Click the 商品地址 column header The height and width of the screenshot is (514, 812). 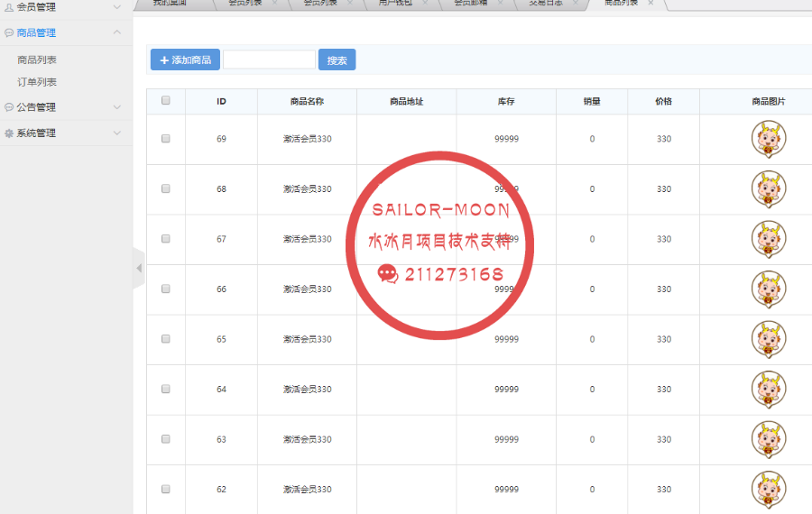(407, 102)
